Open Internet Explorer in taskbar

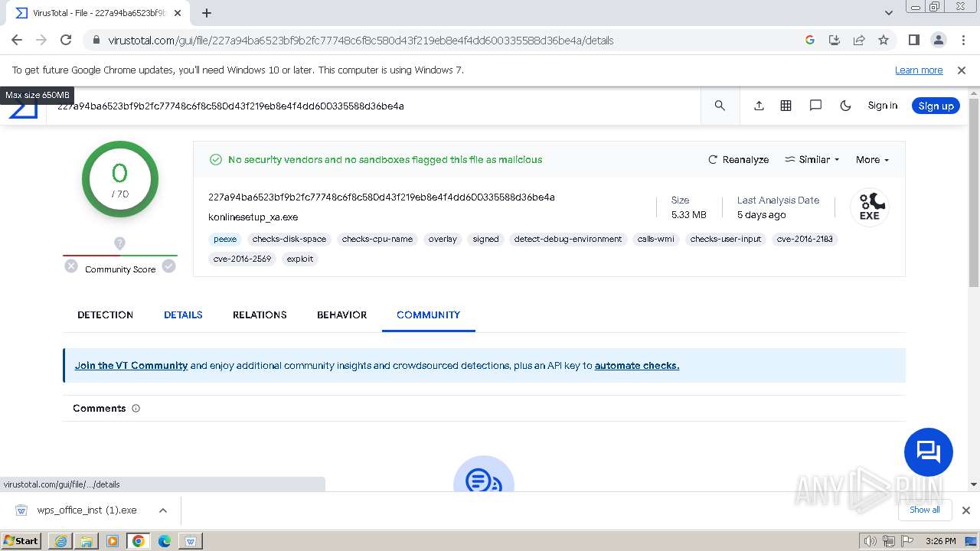click(60, 541)
